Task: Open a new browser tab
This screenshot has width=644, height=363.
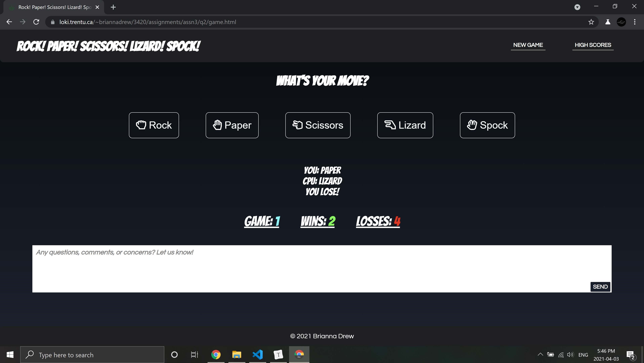Action: click(x=113, y=7)
